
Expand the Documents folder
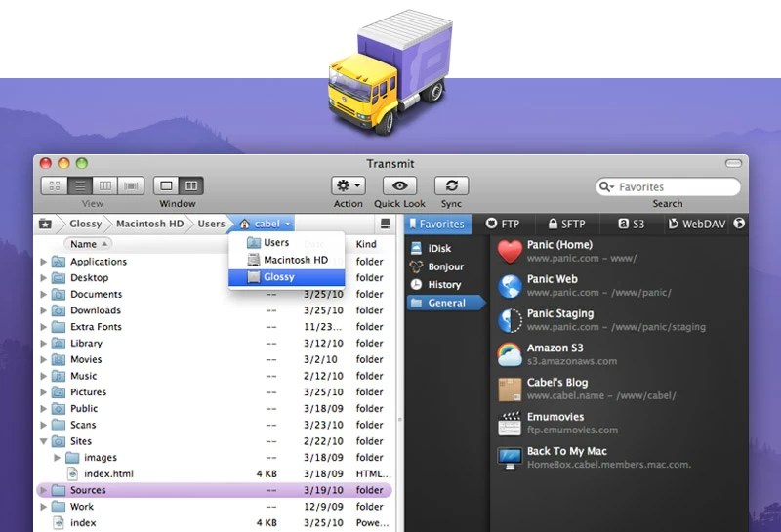[43, 295]
